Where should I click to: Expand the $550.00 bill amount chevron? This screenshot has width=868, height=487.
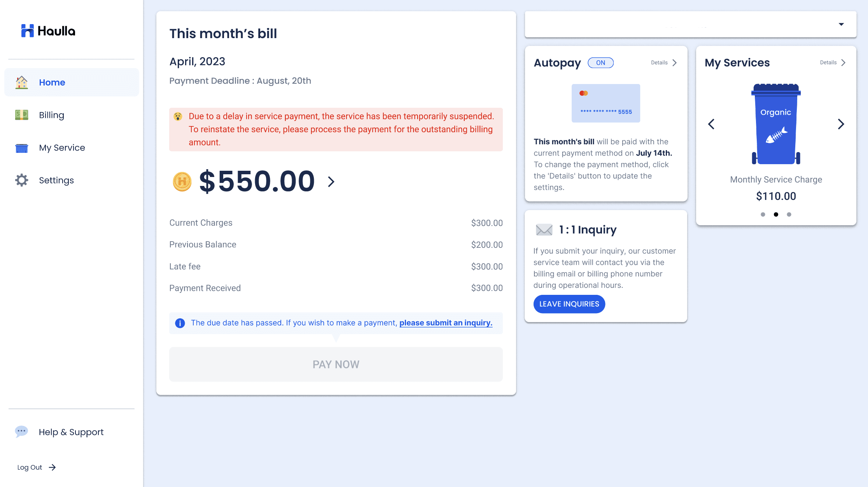pos(331,182)
